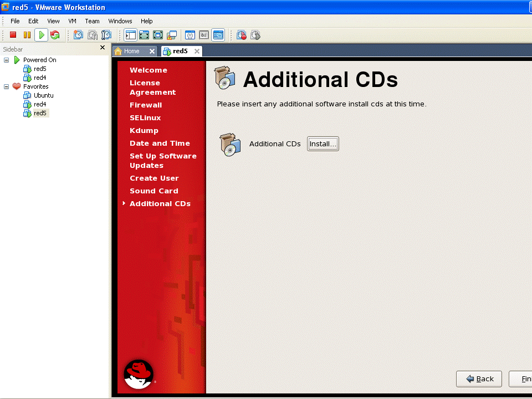Select Ubuntu in Favorites
532x399 pixels.
click(x=43, y=95)
